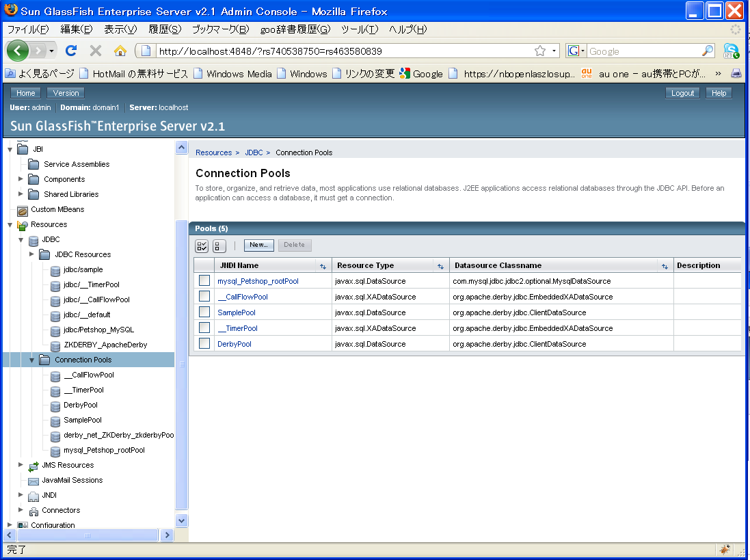Bookmark this page with the star icon

(x=540, y=51)
